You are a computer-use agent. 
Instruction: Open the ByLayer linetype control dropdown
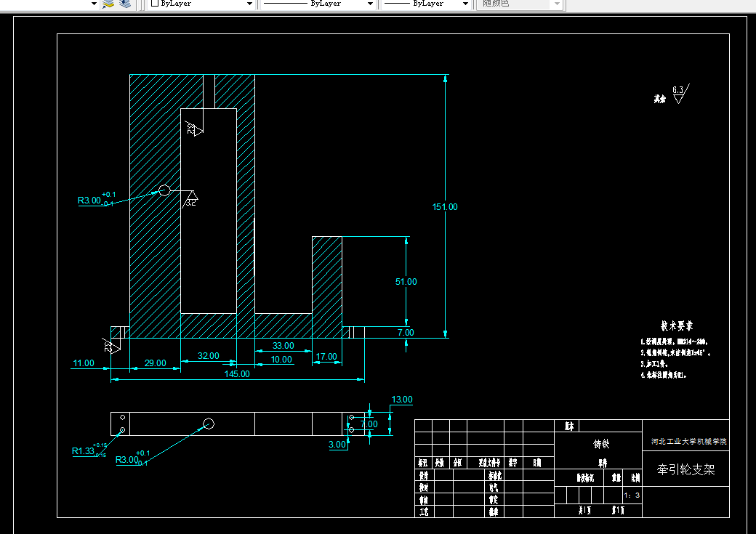click(x=370, y=4)
